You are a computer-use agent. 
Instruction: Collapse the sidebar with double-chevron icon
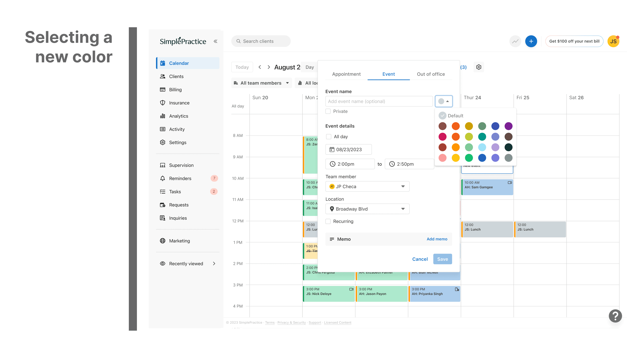pos(215,41)
